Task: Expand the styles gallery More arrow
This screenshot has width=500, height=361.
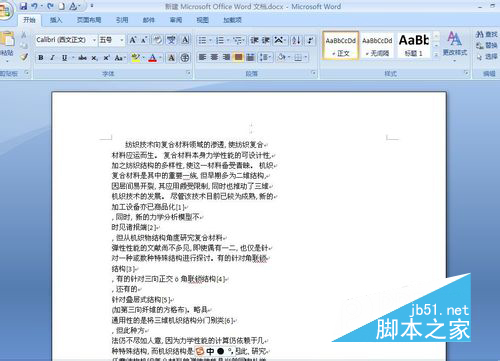Action: click(436, 55)
